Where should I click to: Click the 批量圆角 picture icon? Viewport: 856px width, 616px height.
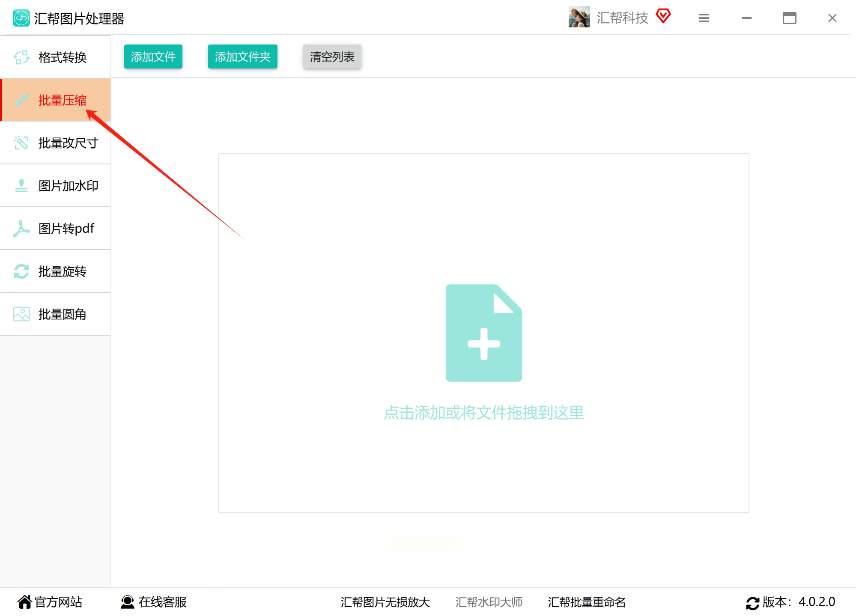click(x=21, y=314)
